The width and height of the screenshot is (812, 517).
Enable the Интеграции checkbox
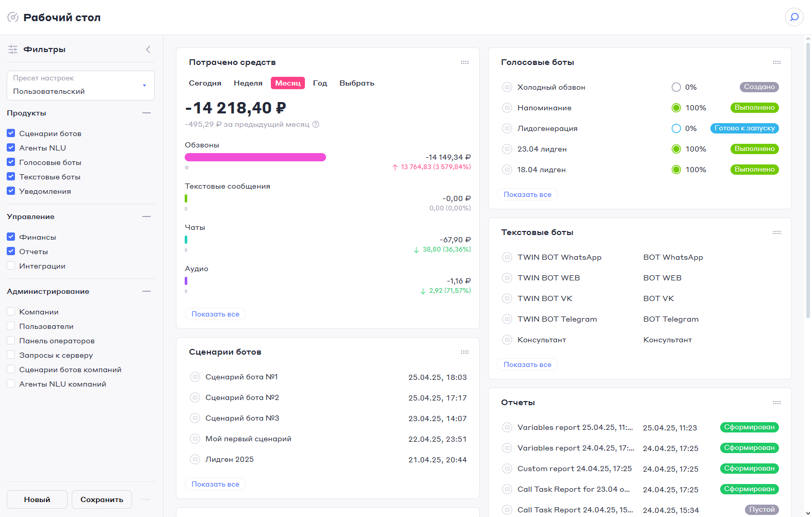[x=11, y=266]
